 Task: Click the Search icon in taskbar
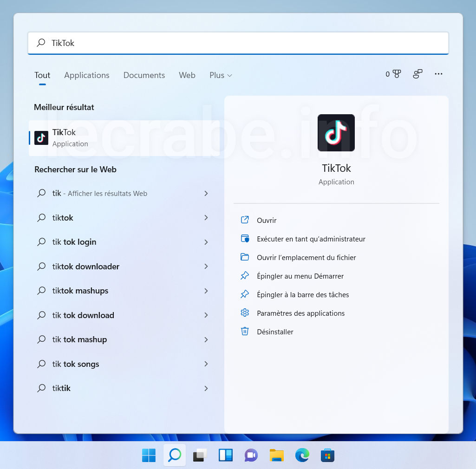click(x=175, y=456)
